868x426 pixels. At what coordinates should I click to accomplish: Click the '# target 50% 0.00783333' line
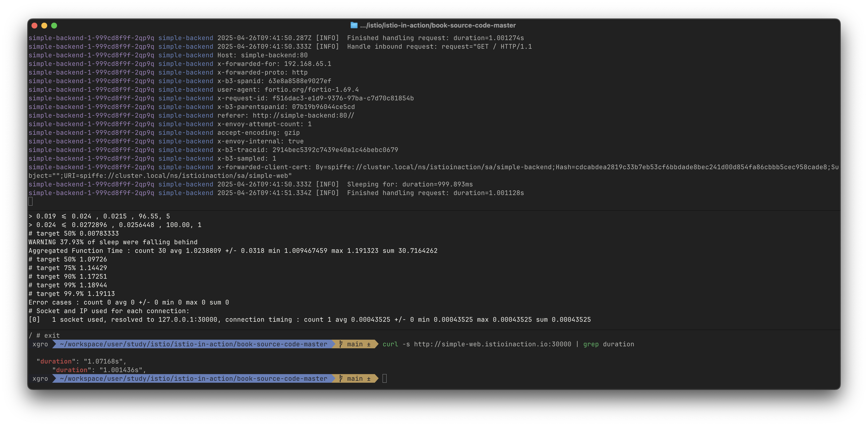[74, 234]
